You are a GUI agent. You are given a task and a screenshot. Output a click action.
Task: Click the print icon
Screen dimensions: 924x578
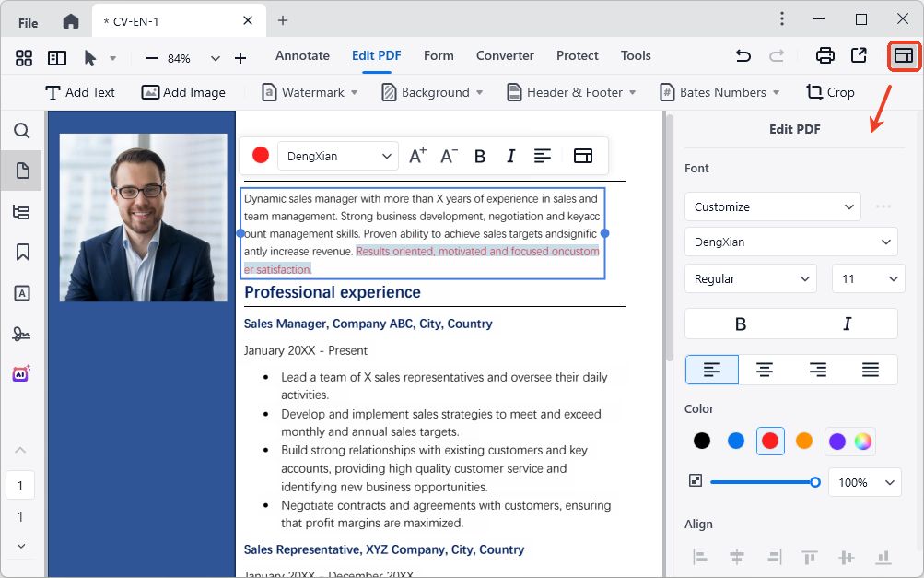tap(825, 56)
